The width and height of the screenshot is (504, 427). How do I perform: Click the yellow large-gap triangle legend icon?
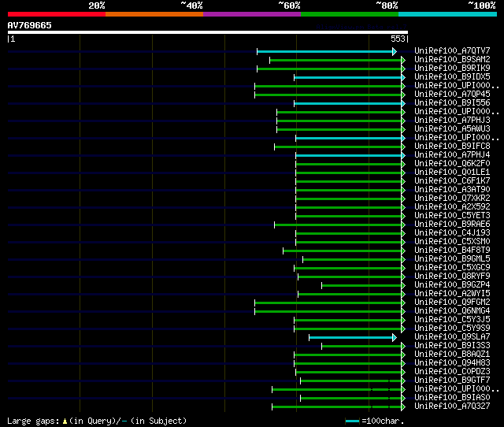click(65, 421)
